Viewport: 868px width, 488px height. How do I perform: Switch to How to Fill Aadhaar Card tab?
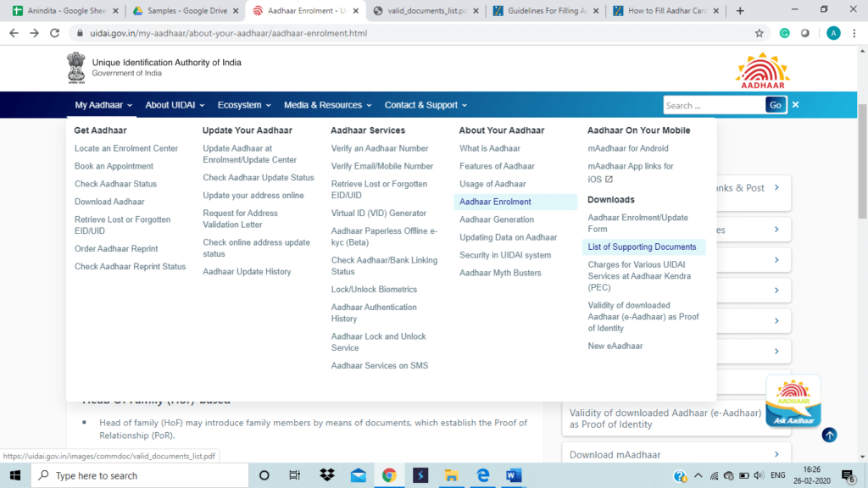pyautogui.click(x=665, y=10)
